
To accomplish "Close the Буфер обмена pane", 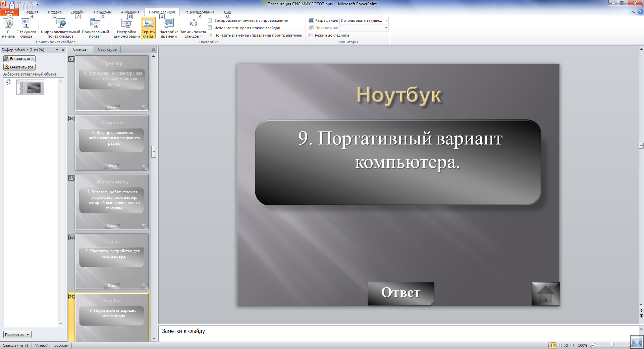I will pos(63,50).
